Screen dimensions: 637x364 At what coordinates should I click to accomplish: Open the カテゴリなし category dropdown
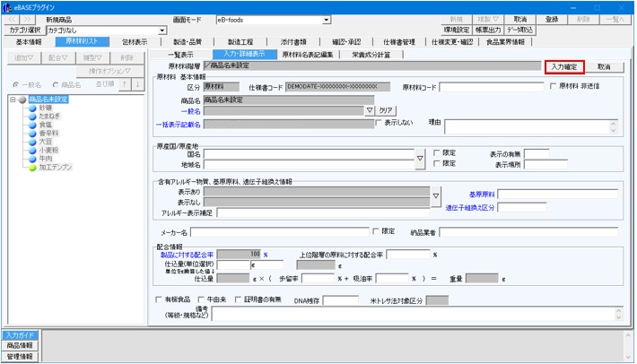pyautogui.click(x=162, y=30)
